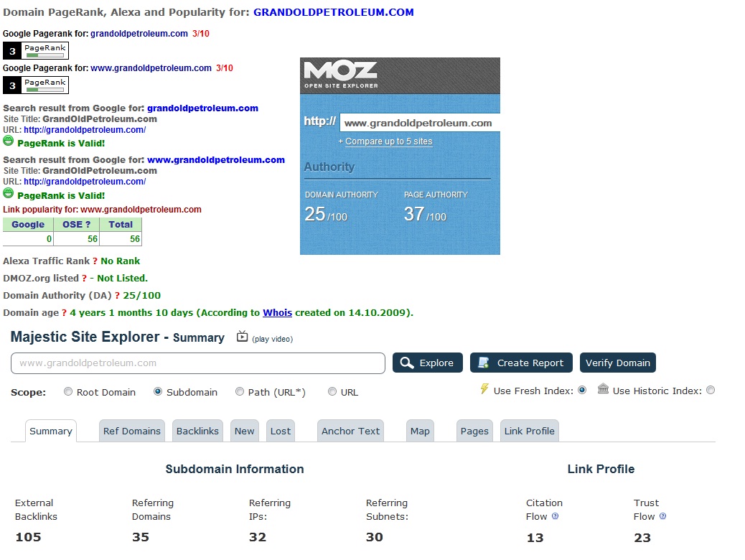Viewport: 745px width, 560px height.
Task: Click the Total link count 56 cell
Action: pos(121,238)
